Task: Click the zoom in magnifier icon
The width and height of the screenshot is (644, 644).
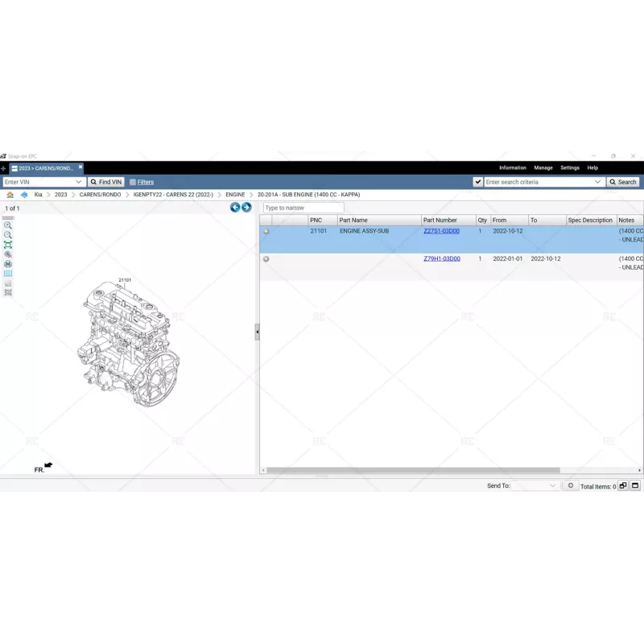Action: point(8,225)
